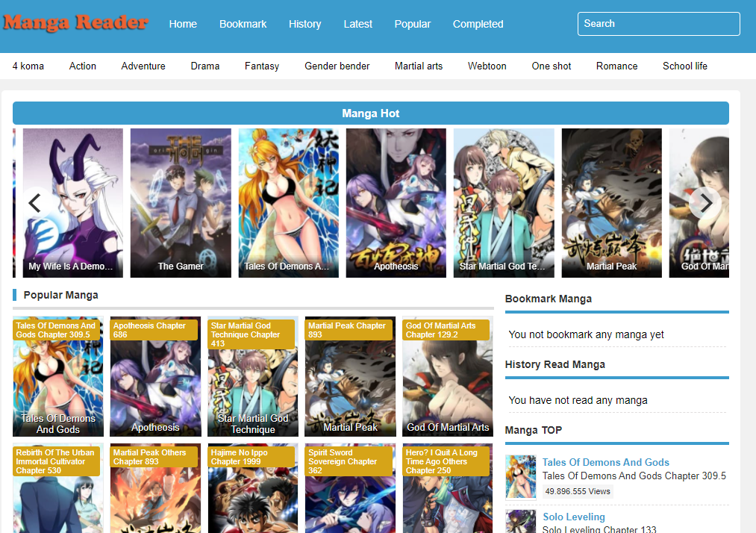Open Spirit Sword Sovereign Chapter 362 card
The image size is (756, 533).
(350, 488)
